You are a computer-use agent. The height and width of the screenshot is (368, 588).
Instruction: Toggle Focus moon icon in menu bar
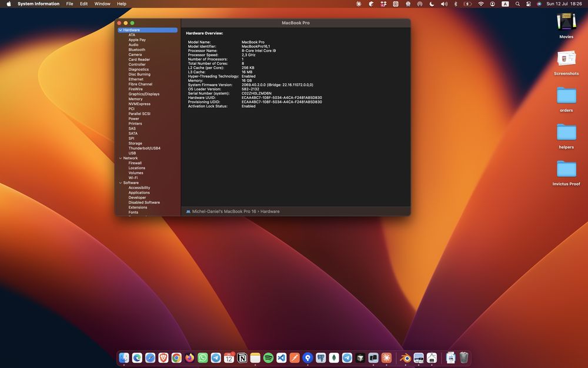pos(432,4)
